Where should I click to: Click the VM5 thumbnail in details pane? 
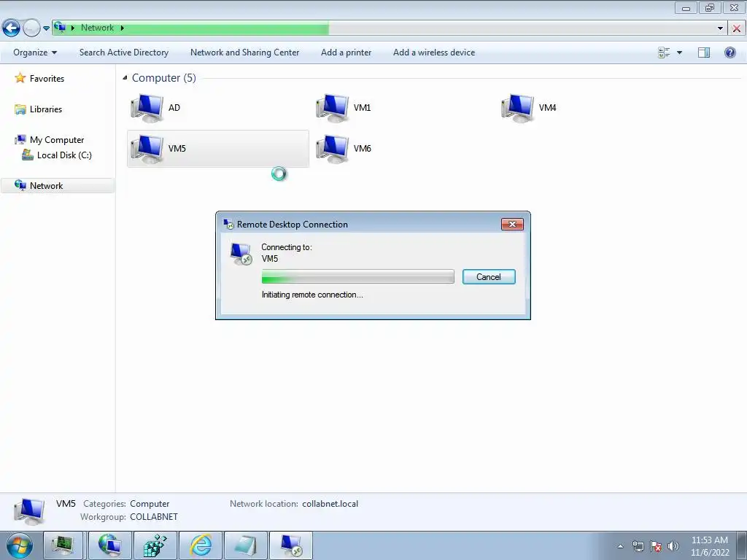point(29,511)
